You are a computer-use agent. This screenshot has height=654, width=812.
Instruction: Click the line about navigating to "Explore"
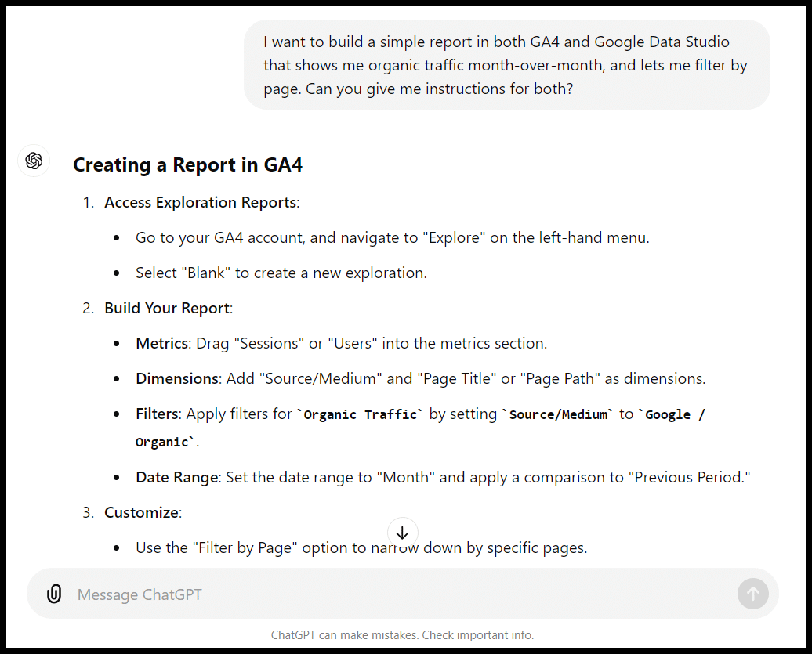(392, 237)
